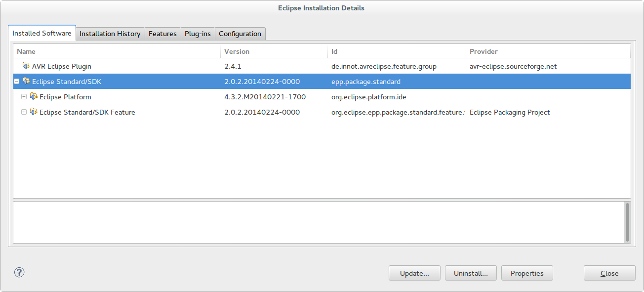Sort by the Provider column header

click(548, 51)
